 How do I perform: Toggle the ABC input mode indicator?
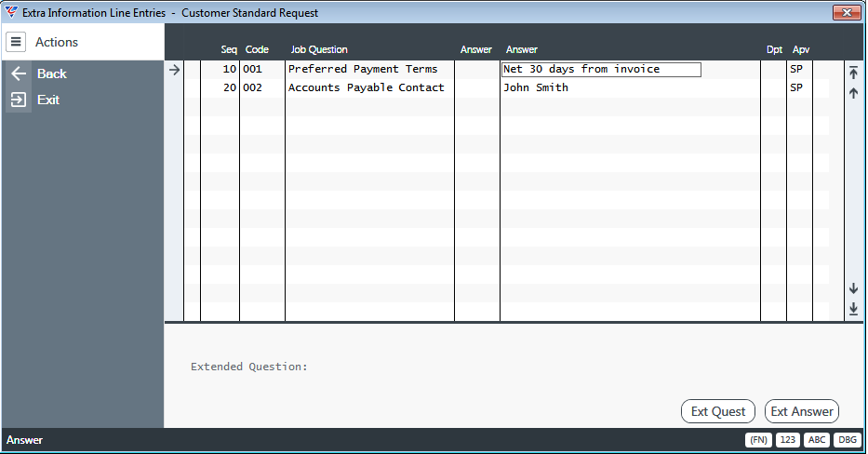click(817, 440)
